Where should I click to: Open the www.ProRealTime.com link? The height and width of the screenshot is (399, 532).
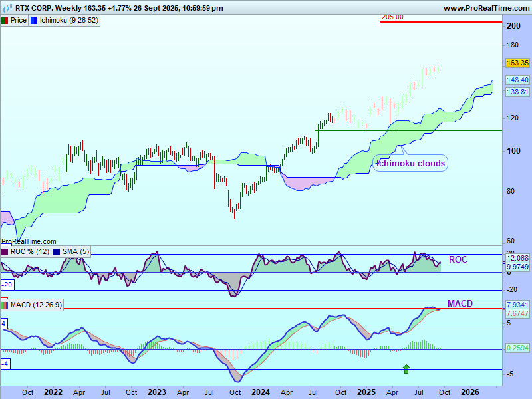(x=485, y=8)
